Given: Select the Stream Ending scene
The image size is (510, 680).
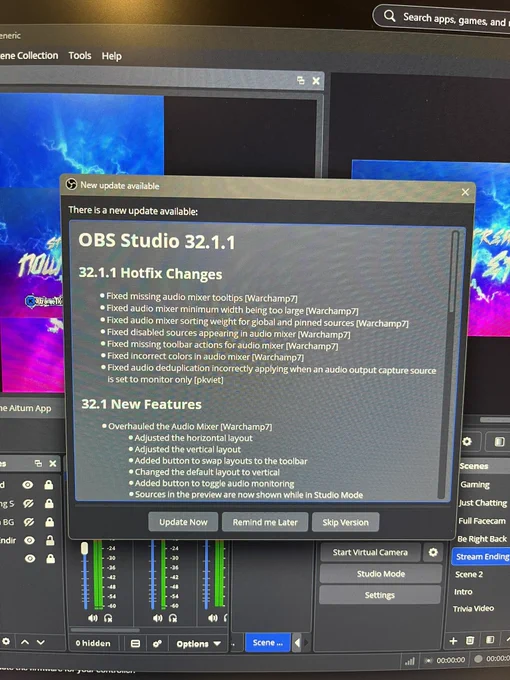Looking at the screenshot, I should [x=481, y=556].
